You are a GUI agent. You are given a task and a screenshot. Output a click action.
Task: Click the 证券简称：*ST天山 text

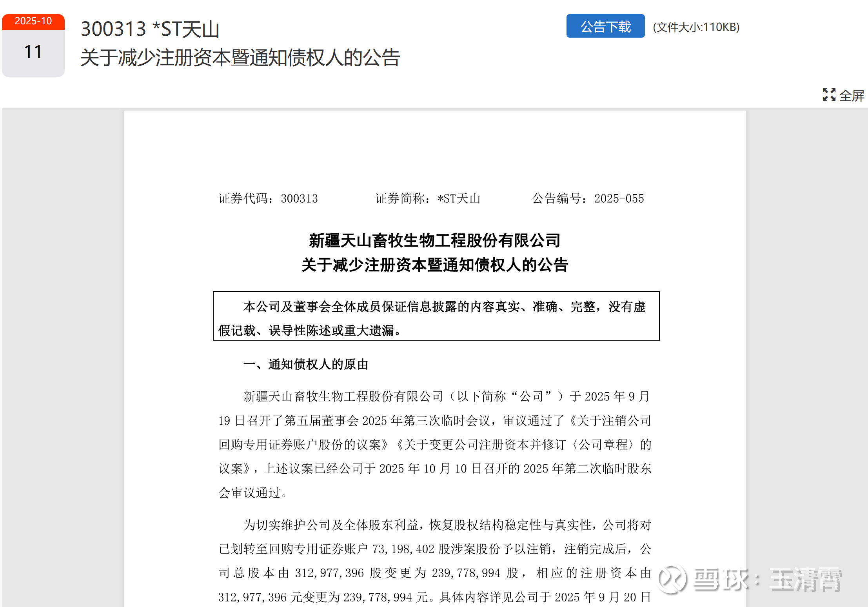pyautogui.click(x=428, y=198)
